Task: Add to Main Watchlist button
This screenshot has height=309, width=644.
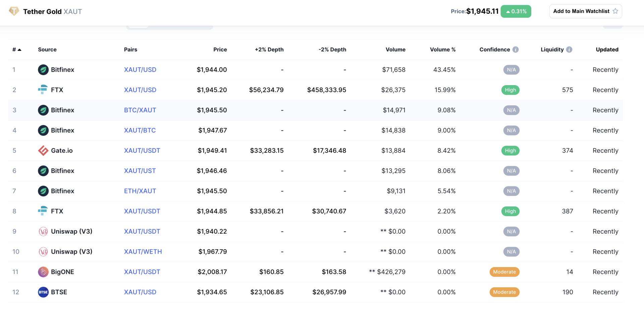Action: pos(585,11)
